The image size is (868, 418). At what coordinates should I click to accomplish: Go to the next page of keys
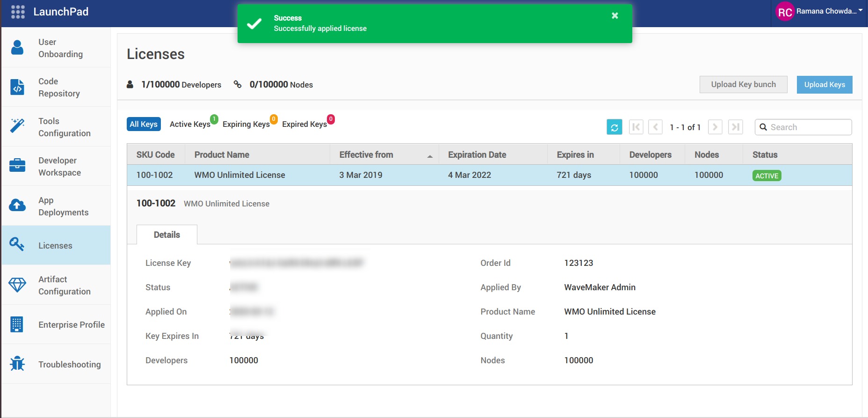[715, 127]
